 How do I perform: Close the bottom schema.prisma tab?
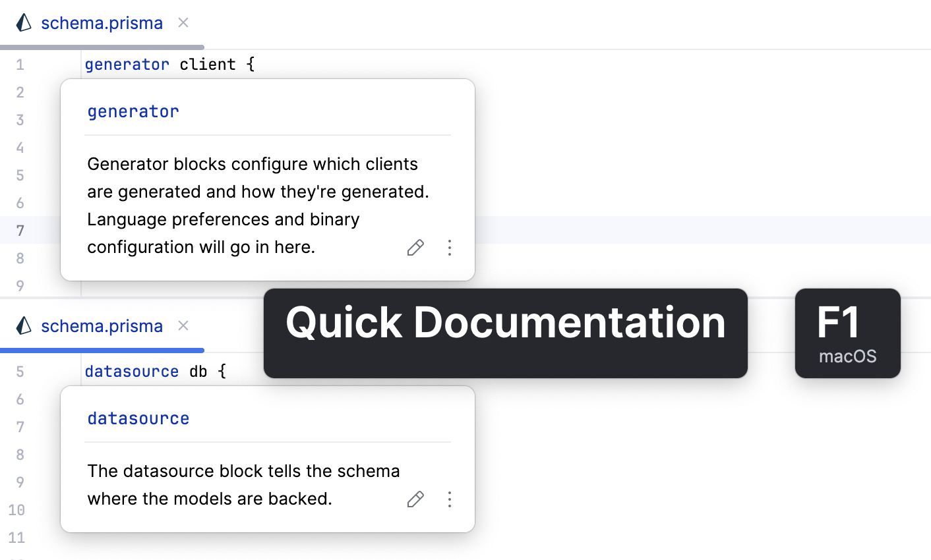point(183,325)
